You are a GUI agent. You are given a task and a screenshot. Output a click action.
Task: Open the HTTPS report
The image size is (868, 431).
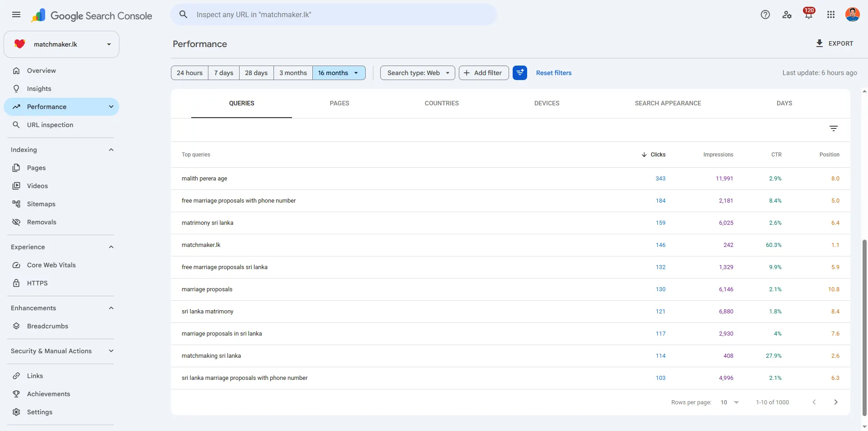(61, 283)
